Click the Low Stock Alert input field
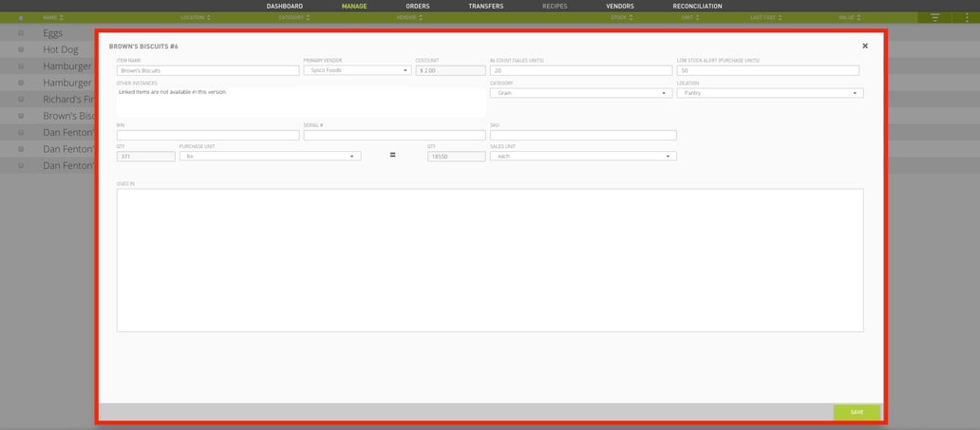Screen dimensions: 980x430 768,70
